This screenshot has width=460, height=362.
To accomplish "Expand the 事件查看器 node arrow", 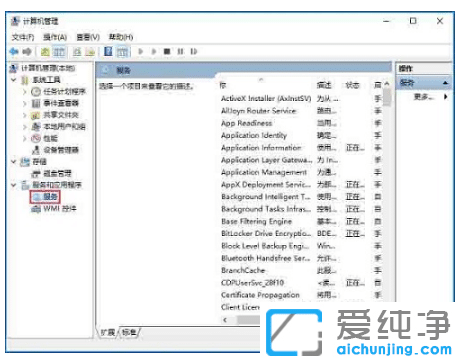I will [25, 103].
